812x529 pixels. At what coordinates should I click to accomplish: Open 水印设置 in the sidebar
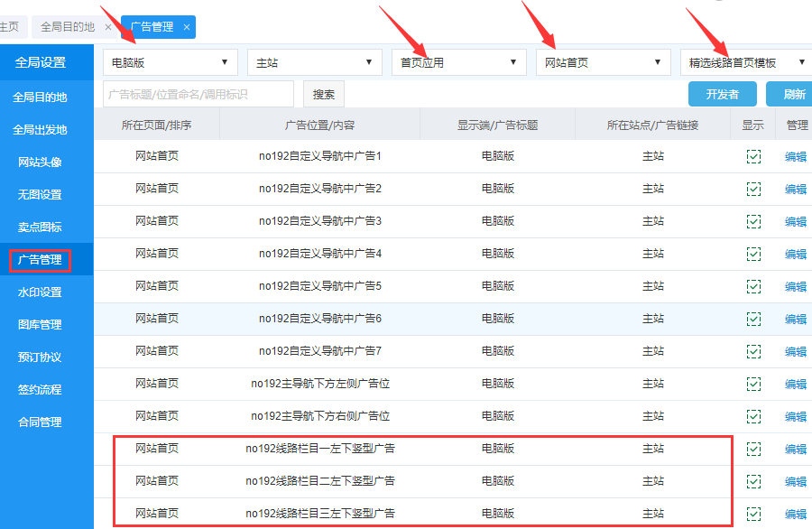40,292
